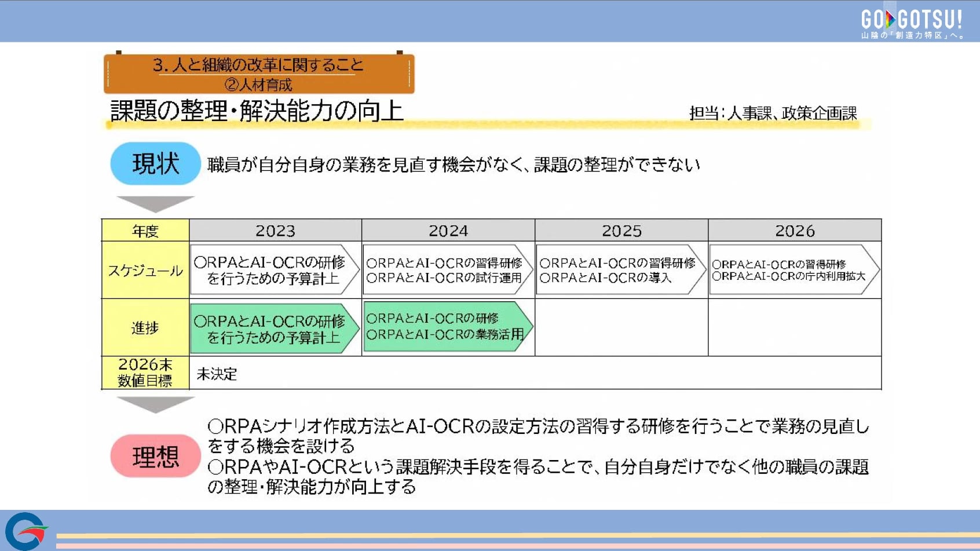
Task: Click the green 2024 progress arrow with 業務活用
Action: 446,327
